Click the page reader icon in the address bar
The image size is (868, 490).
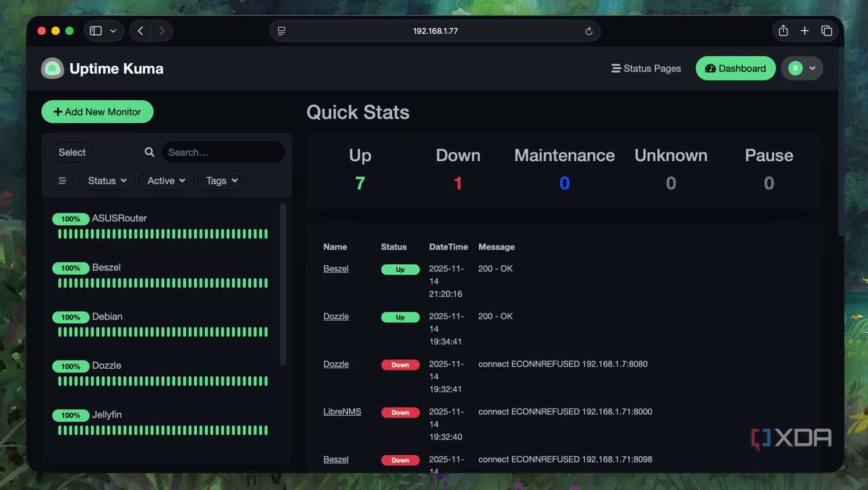point(281,31)
